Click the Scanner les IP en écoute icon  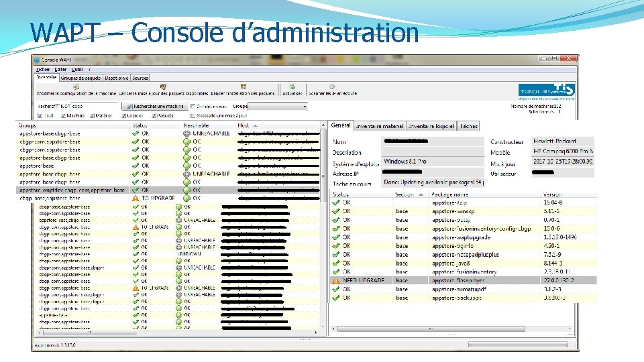coord(332,86)
